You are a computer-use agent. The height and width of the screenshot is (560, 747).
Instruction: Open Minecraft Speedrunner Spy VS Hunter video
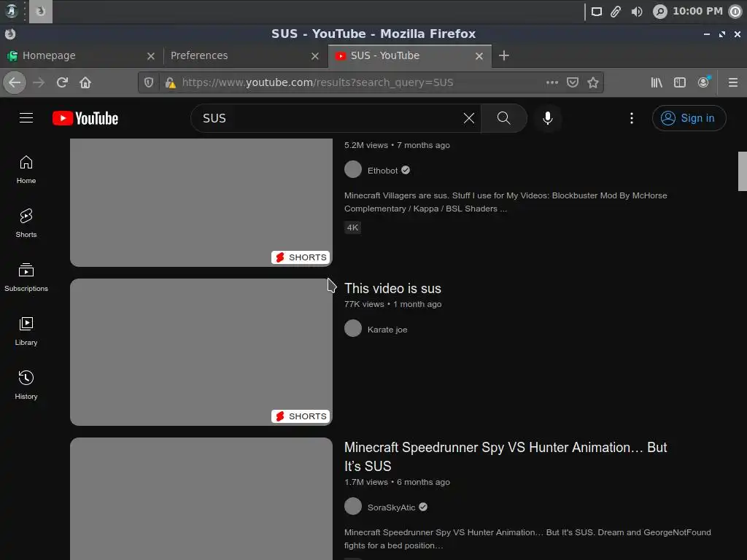coord(506,456)
